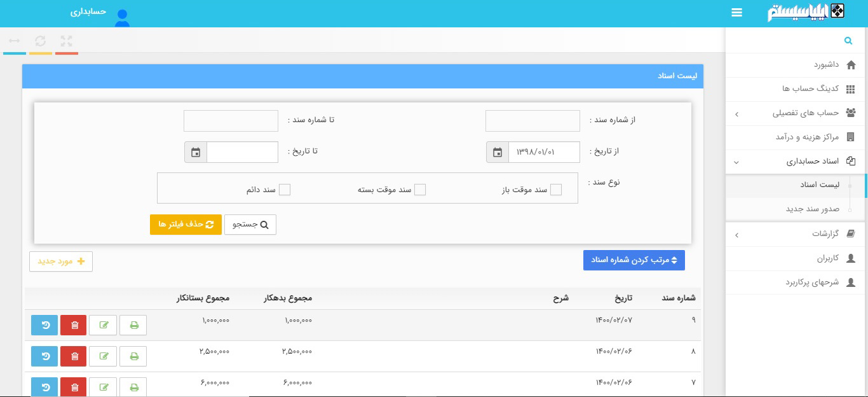Enable the سند موقت بسته option
The width and height of the screenshot is (868, 397).
(x=421, y=189)
